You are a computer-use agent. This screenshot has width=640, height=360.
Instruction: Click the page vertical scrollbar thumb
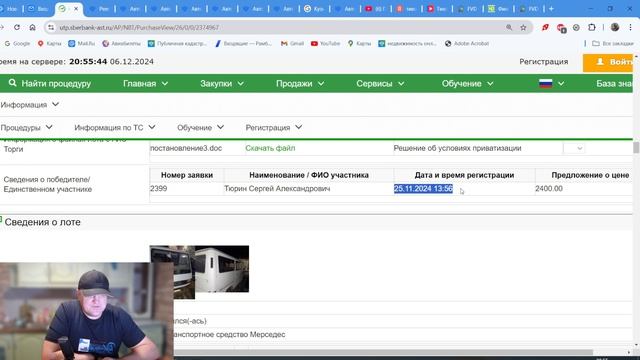point(636,148)
